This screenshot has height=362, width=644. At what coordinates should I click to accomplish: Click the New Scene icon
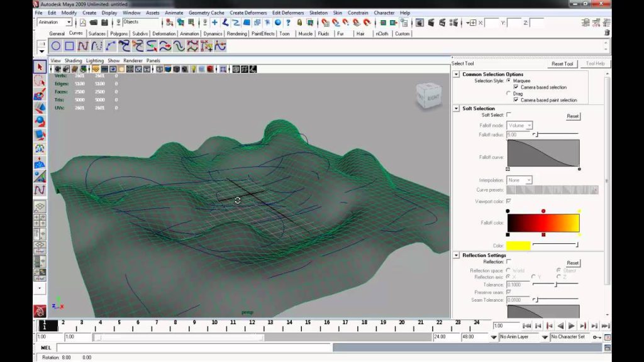(x=83, y=23)
